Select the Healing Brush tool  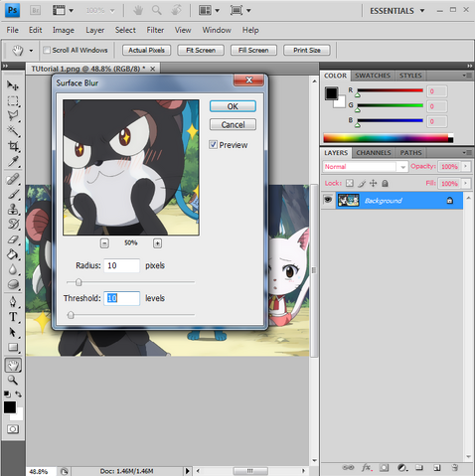point(13,179)
